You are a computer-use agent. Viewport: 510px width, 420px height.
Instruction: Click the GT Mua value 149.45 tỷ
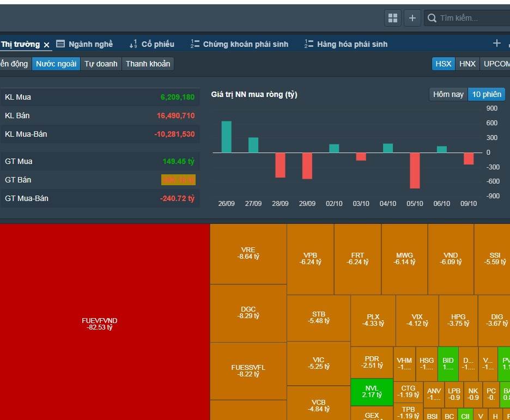point(178,161)
